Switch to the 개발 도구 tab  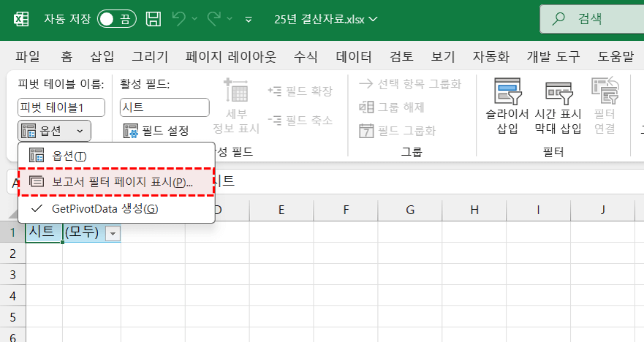point(553,56)
